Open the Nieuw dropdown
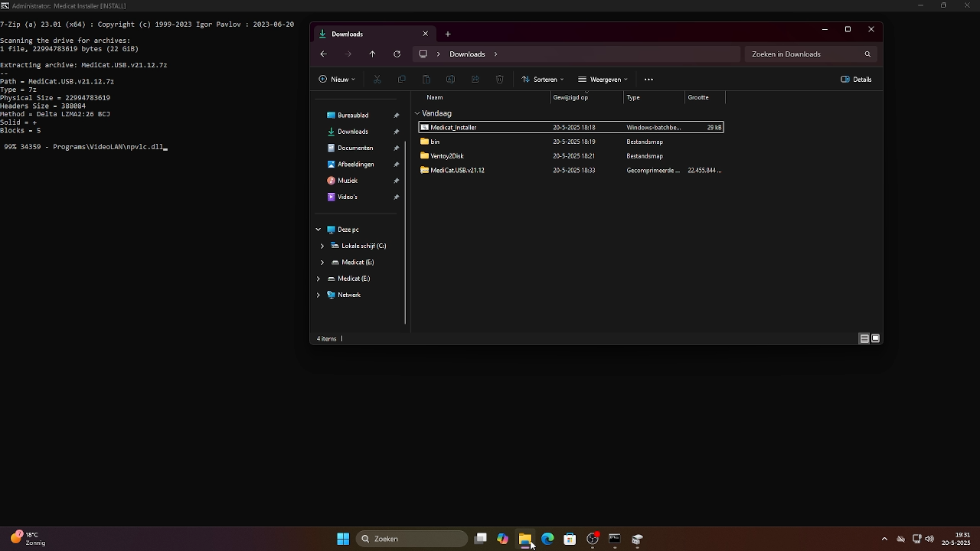This screenshot has height=551, width=980. point(337,80)
